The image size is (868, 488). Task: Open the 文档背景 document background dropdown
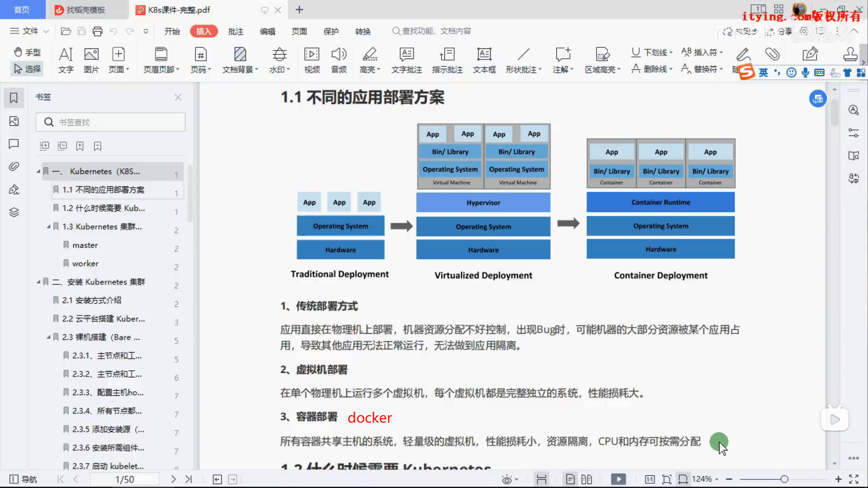(240, 60)
